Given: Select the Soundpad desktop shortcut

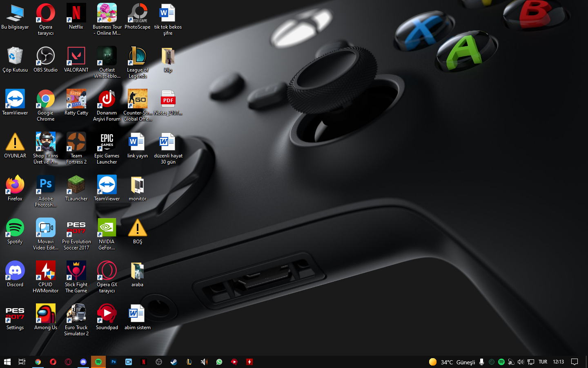Looking at the screenshot, I should [x=107, y=317].
